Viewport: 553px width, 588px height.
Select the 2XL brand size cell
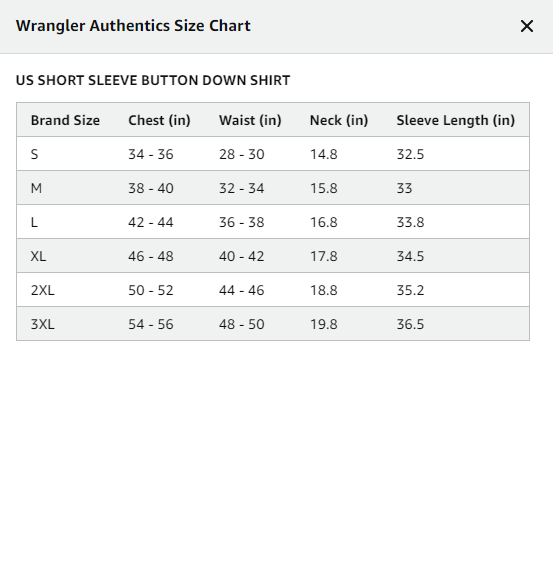[42, 290]
